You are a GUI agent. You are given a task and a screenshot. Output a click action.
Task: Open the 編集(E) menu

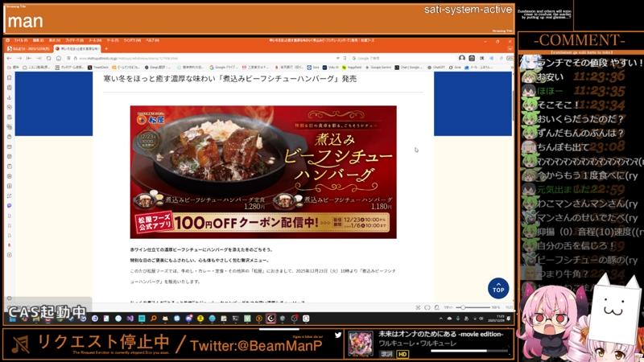[x=39, y=41]
